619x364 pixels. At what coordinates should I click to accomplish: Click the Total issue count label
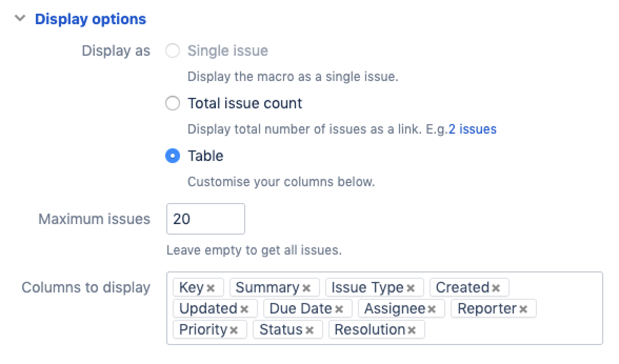(x=245, y=103)
